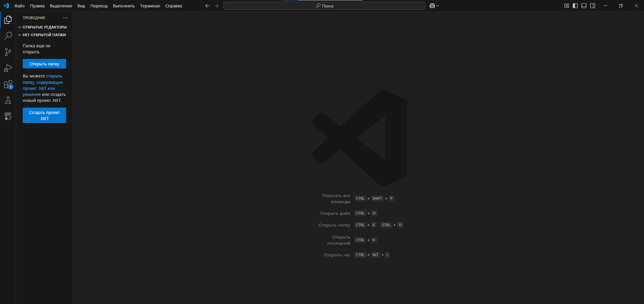Open the Переход menu

coord(99,6)
